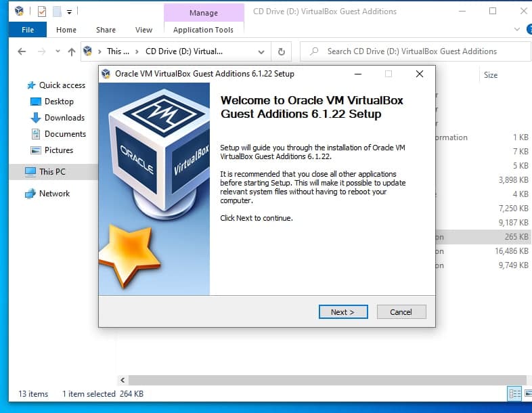The height and width of the screenshot is (413, 532).
Task: Open recent locations dropdown arrow
Action: coord(58,51)
